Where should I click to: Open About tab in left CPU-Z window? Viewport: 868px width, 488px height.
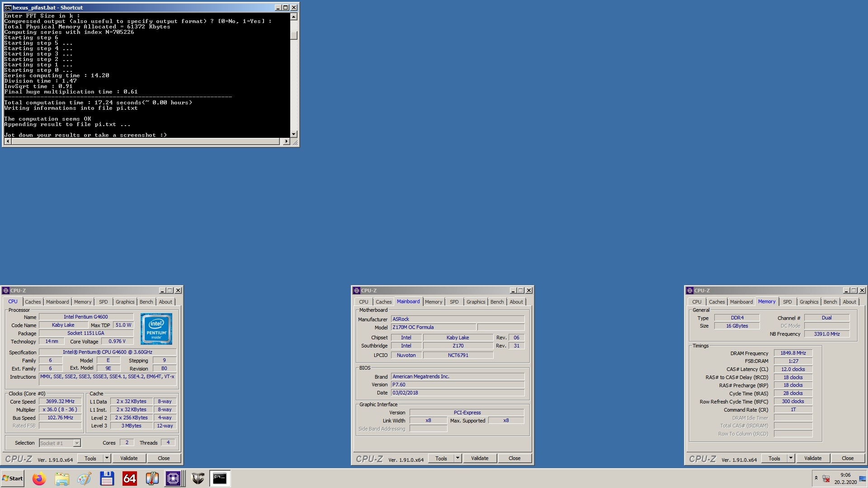165,302
